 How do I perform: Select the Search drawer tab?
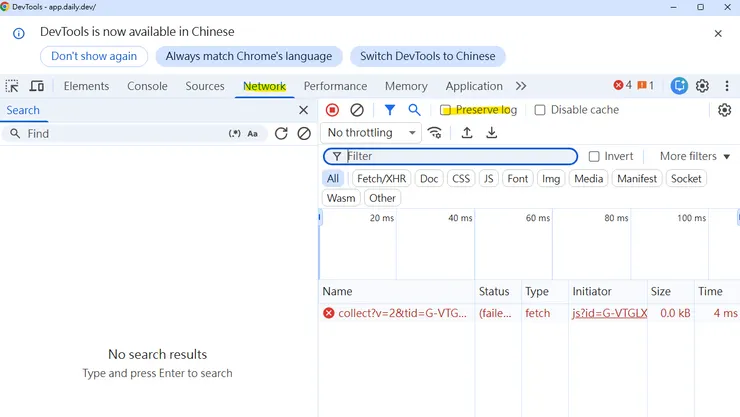click(23, 110)
